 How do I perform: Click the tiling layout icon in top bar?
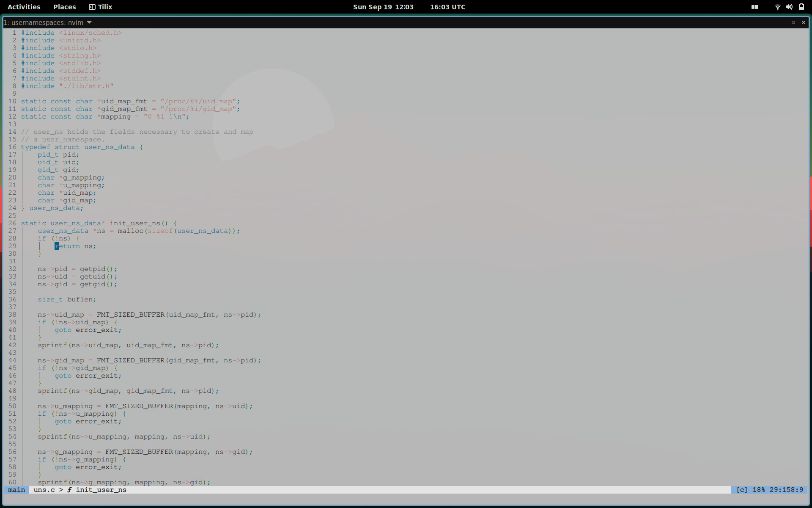(755, 7)
